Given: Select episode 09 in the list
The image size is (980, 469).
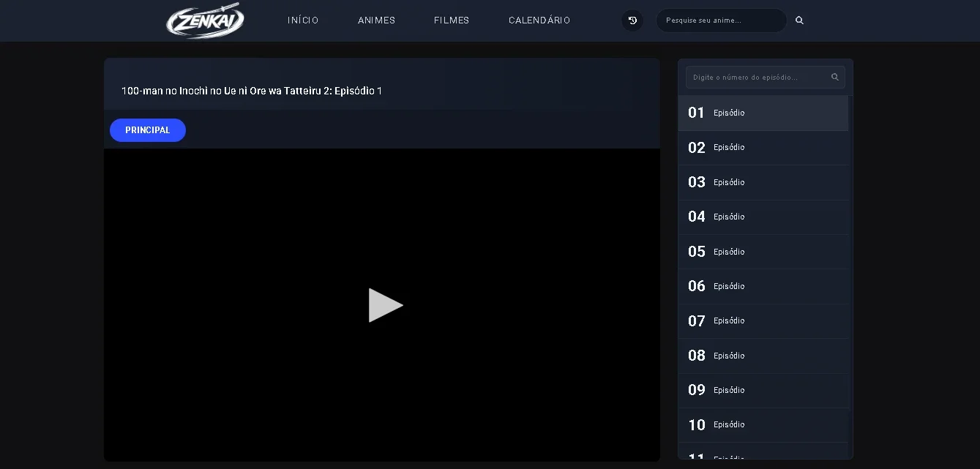Looking at the screenshot, I should (x=763, y=390).
